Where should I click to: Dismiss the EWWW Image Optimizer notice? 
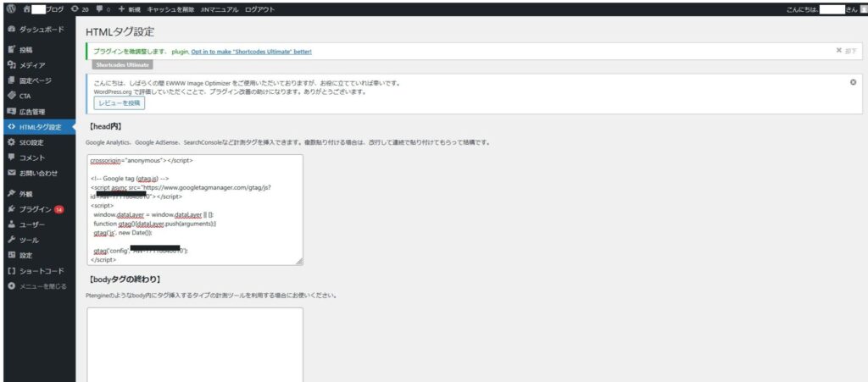point(853,82)
